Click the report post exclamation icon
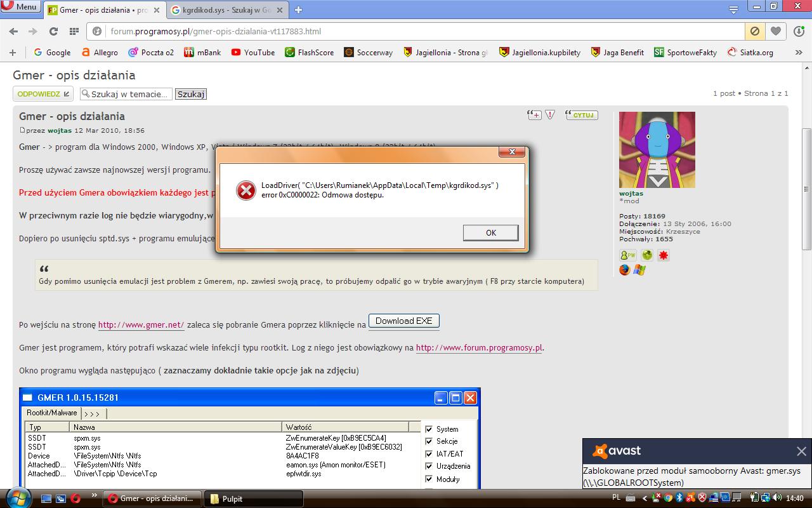This screenshot has height=508, width=812. [x=550, y=115]
